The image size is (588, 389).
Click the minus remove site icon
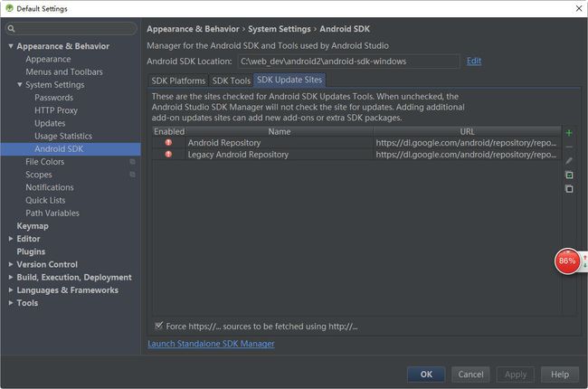point(569,147)
